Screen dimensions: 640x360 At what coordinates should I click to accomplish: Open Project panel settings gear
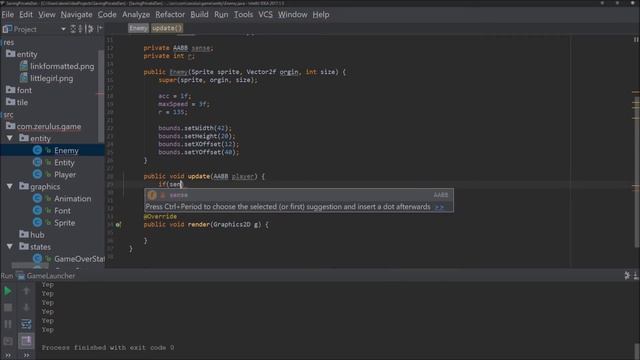(90, 29)
